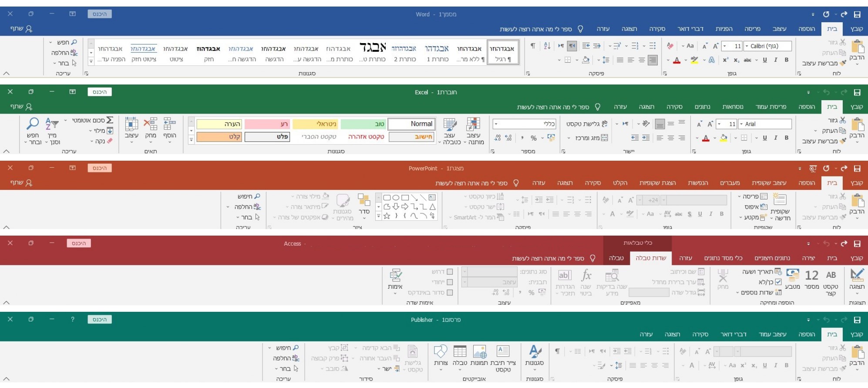Open Sort & Filter (מיין וסנן) in Excel
The height and width of the screenshot is (388, 868).
pyautogui.click(x=52, y=131)
